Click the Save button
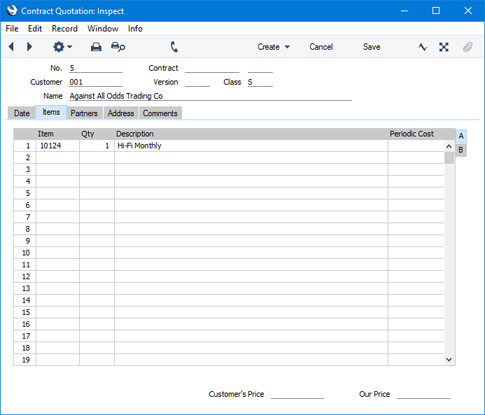 click(371, 47)
